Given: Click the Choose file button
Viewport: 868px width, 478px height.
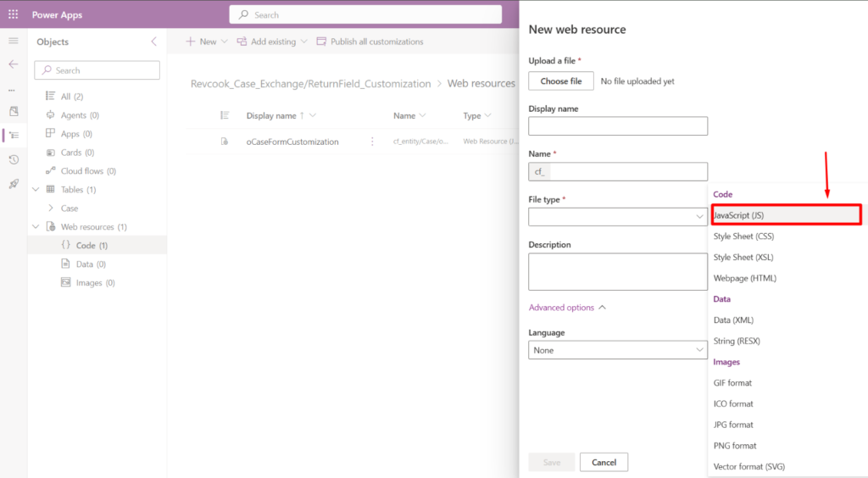Looking at the screenshot, I should [561, 81].
